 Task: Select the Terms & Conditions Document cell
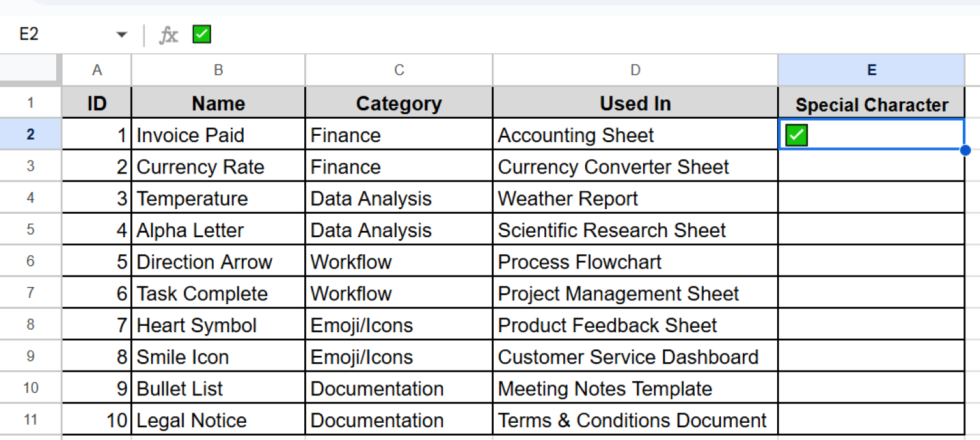(635, 420)
